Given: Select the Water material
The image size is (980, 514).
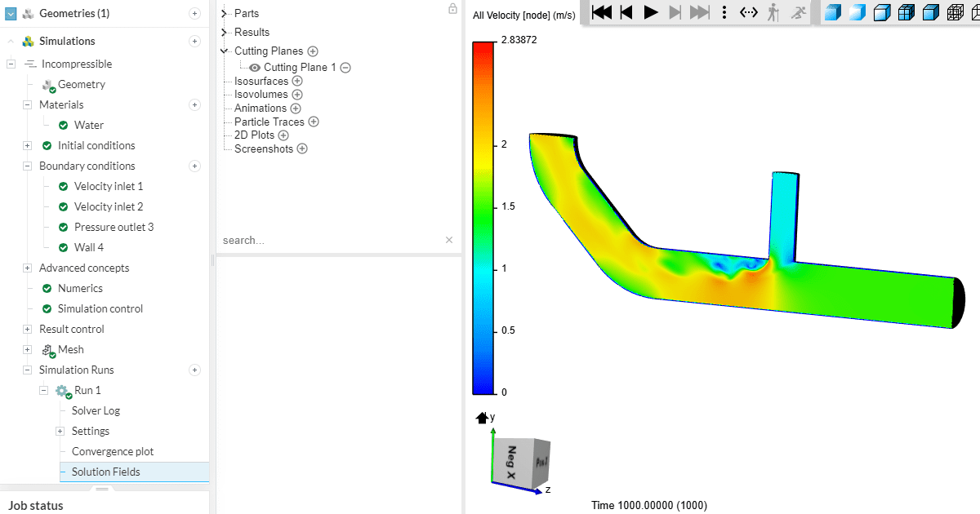Looking at the screenshot, I should click(88, 125).
